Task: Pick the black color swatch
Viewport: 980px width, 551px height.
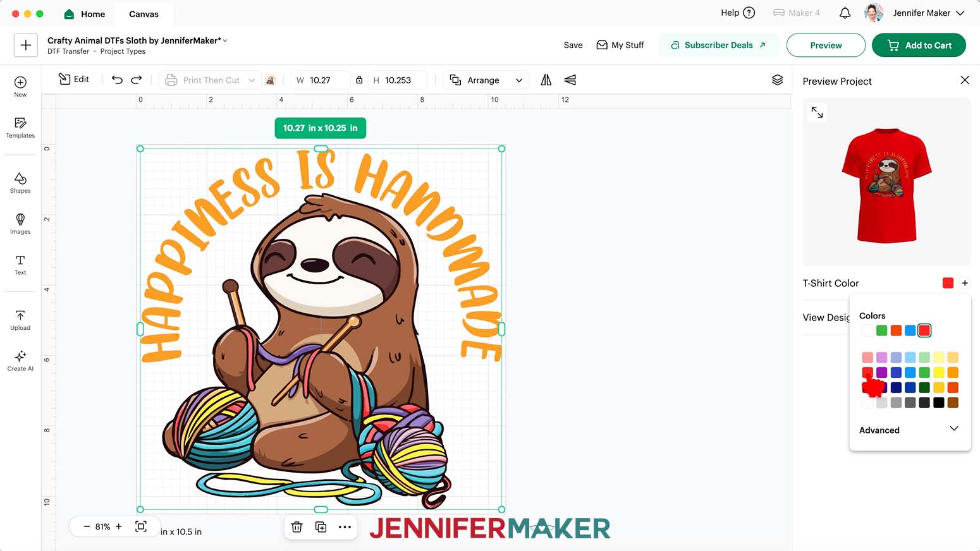Action: pos(939,403)
